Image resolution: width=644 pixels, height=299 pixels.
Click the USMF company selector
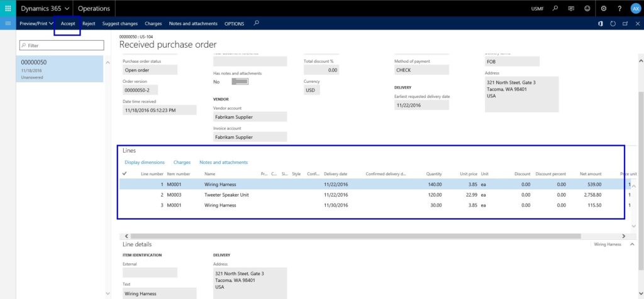537,8
